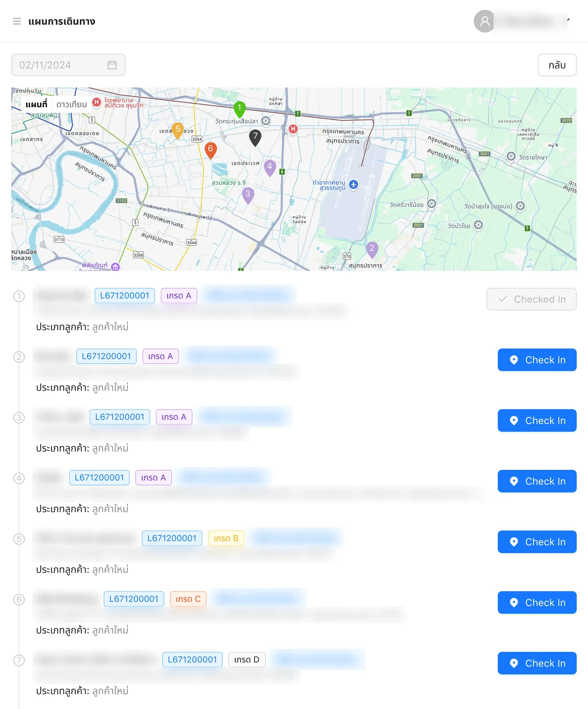Image resolution: width=588 pixels, height=709 pixels.
Task: Click the user avatar icon
Action: coord(485,21)
